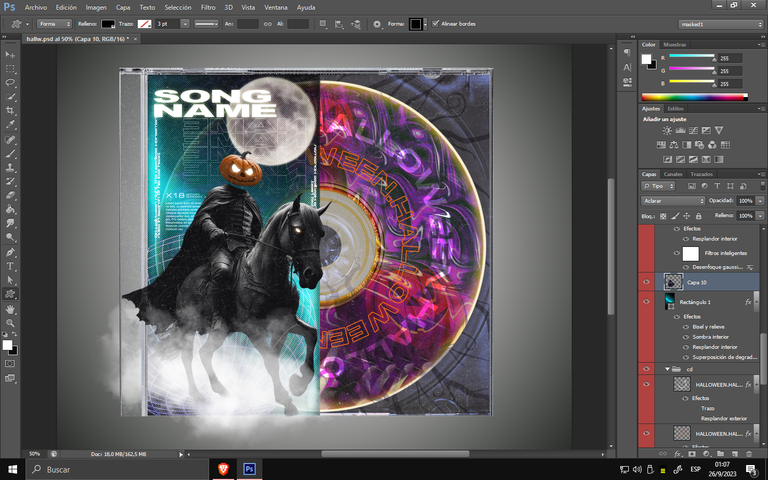Select the Eraser tool
The image size is (768, 480).
(10, 195)
